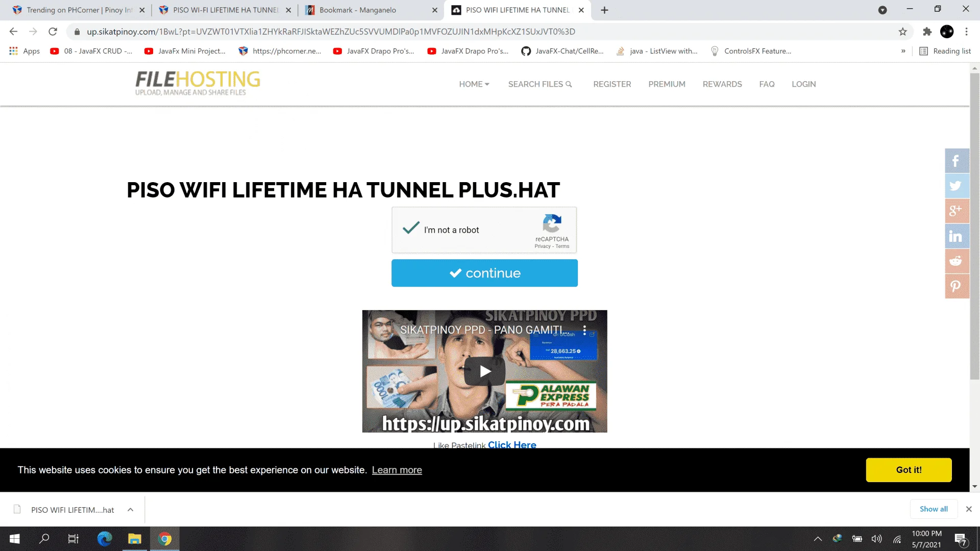Open Learn more cookie link

click(397, 470)
